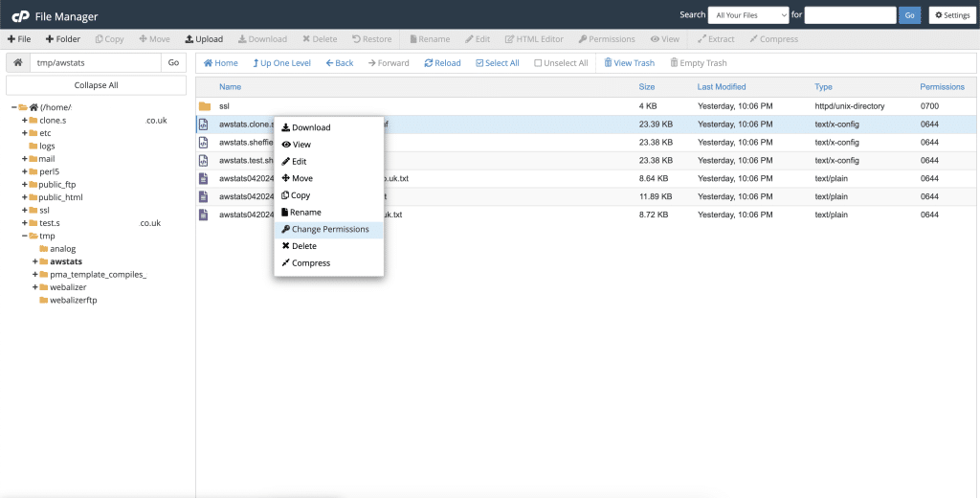The image size is (980, 498).
Task: Click the Move toolbar item
Action: click(x=154, y=39)
